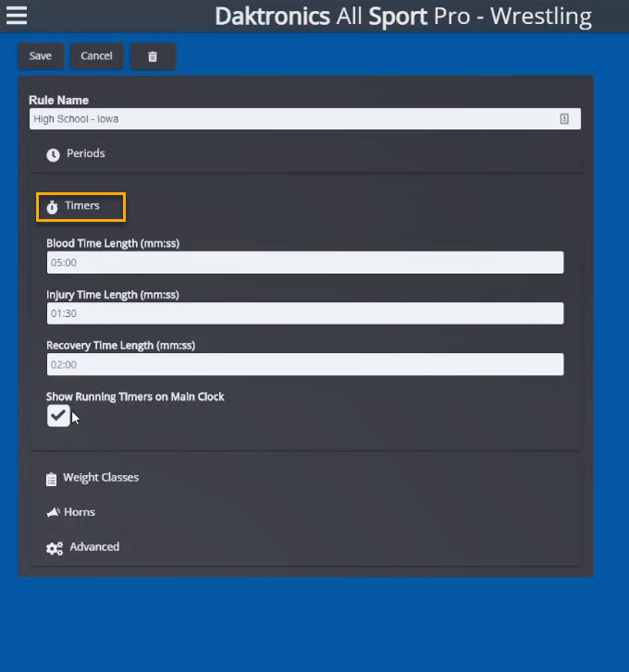This screenshot has width=629, height=672.
Task: Edit the Blood Time Length field
Action: tap(304, 263)
